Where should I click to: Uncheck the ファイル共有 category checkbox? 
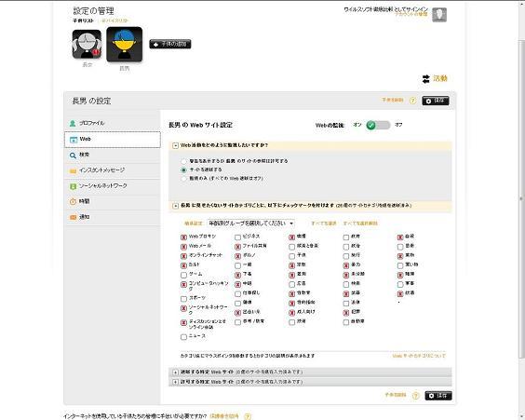pyautogui.click(x=237, y=247)
